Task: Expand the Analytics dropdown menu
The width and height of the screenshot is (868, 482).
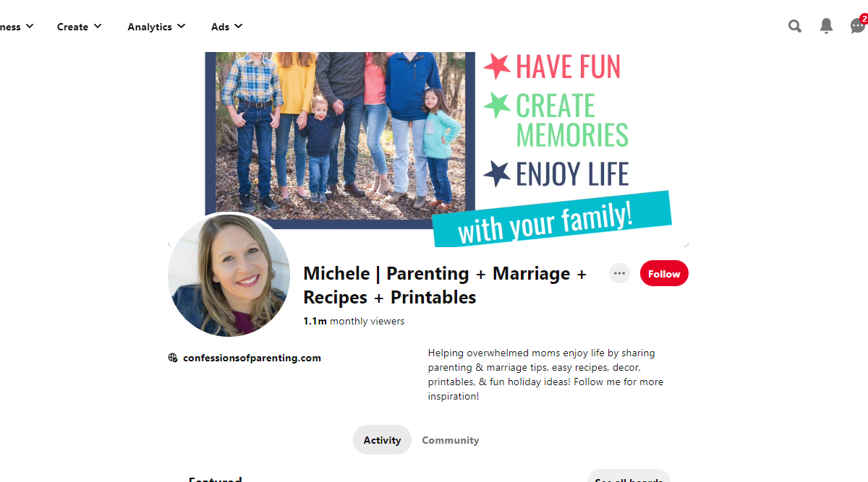Action: [x=157, y=27]
